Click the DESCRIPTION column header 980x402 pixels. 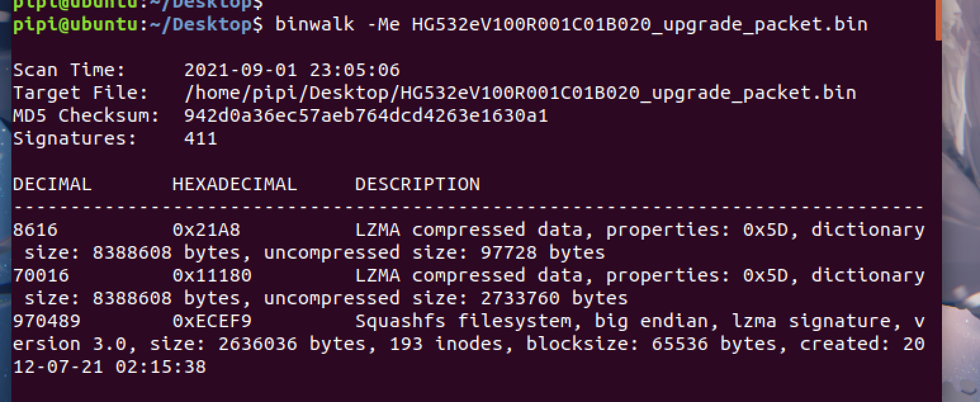click(x=417, y=184)
